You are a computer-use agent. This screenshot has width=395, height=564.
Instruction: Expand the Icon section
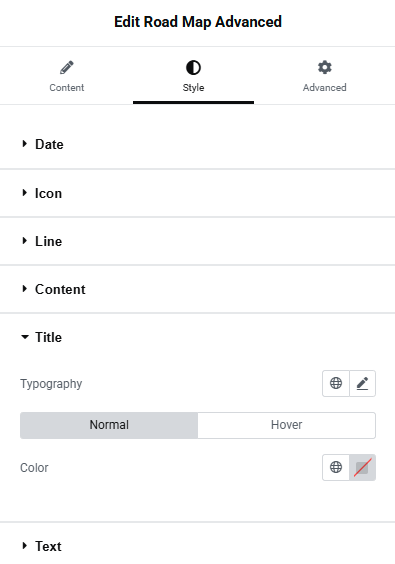pos(198,193)
